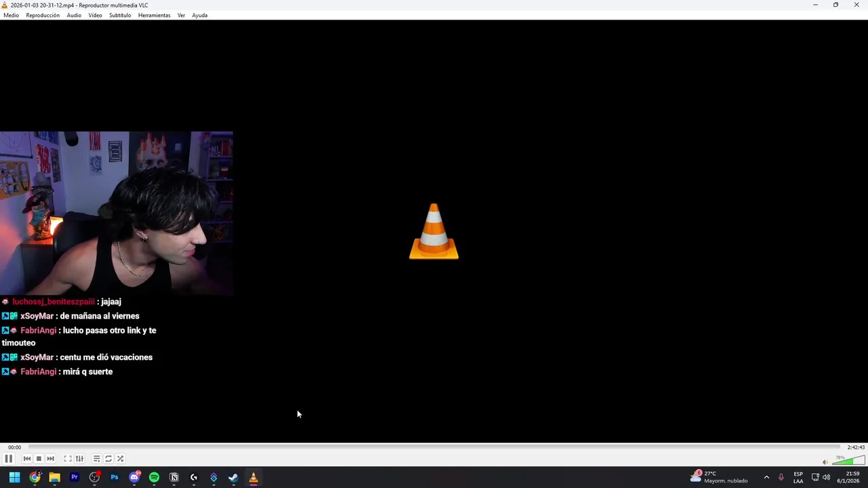Viewport: 868px width, 488px height.
Task: Mute audio via the VLC speaker icon
Action: coord(825,462)
